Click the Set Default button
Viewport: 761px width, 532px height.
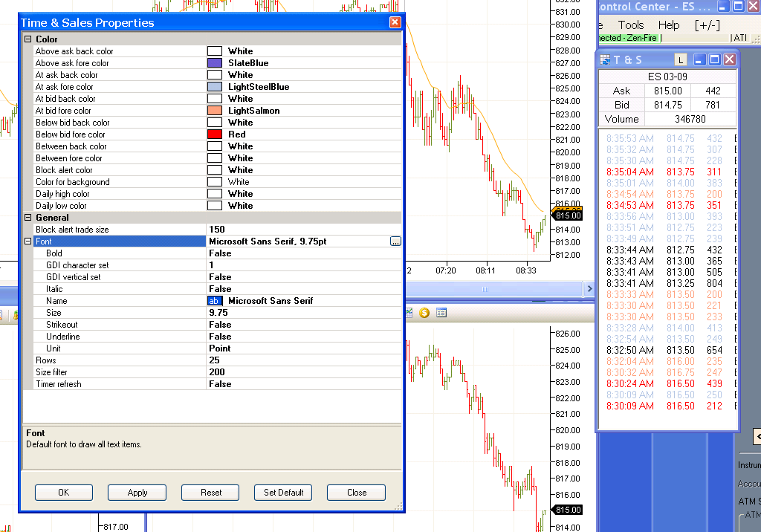click(283, 493)
